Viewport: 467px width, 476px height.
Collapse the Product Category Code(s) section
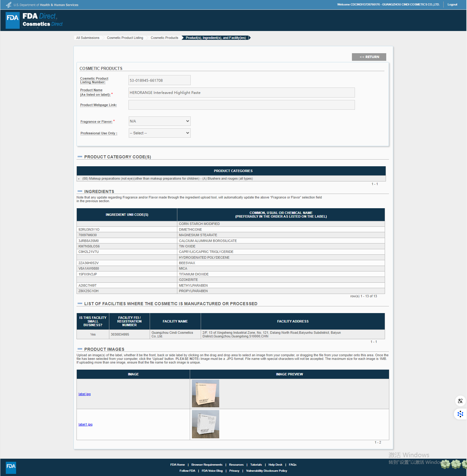point(80,157)
